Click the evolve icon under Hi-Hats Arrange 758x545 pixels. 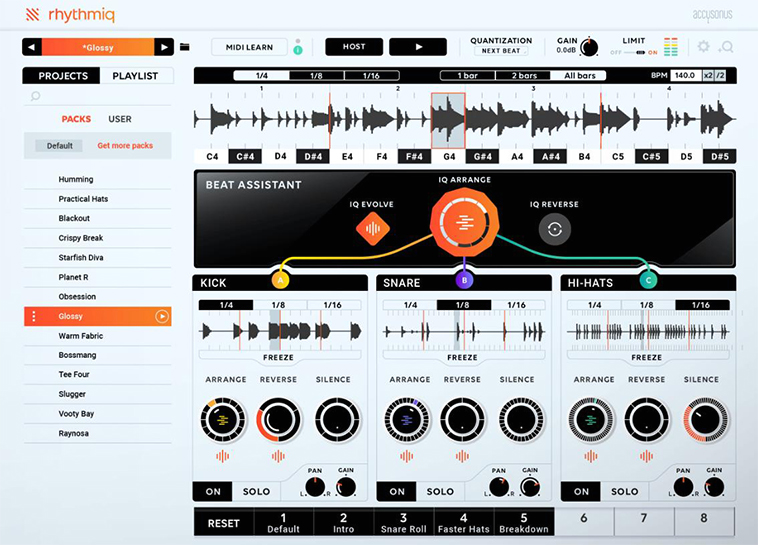[591, 456]
